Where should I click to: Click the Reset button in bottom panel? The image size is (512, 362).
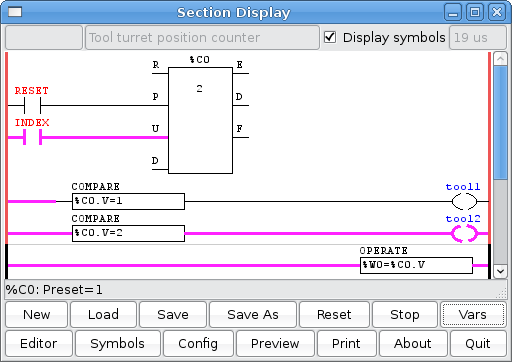(334, 314)
